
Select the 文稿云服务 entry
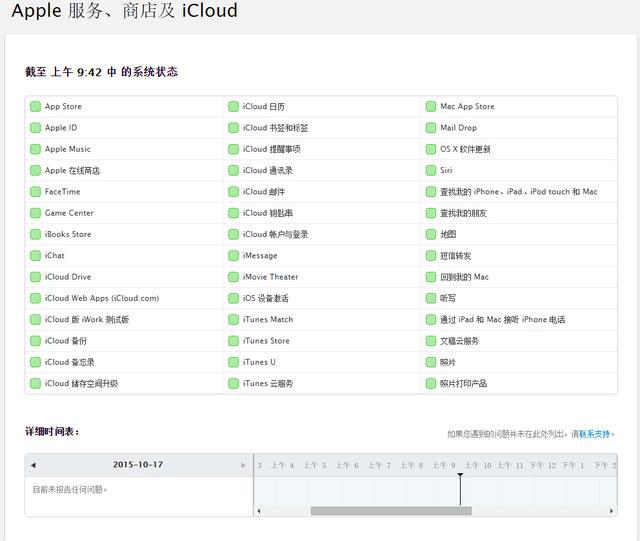click(460, 341)
